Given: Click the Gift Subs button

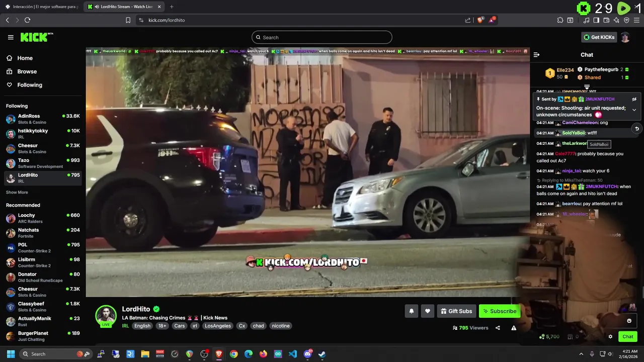Looking at the screenshot, I should pyautogui.click(x=456, y=311).
